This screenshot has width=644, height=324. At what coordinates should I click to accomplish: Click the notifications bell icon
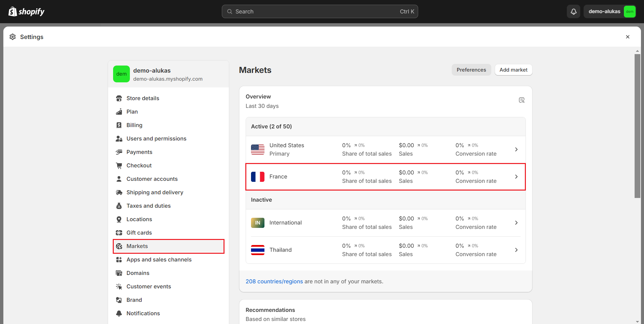pos(574,11)
